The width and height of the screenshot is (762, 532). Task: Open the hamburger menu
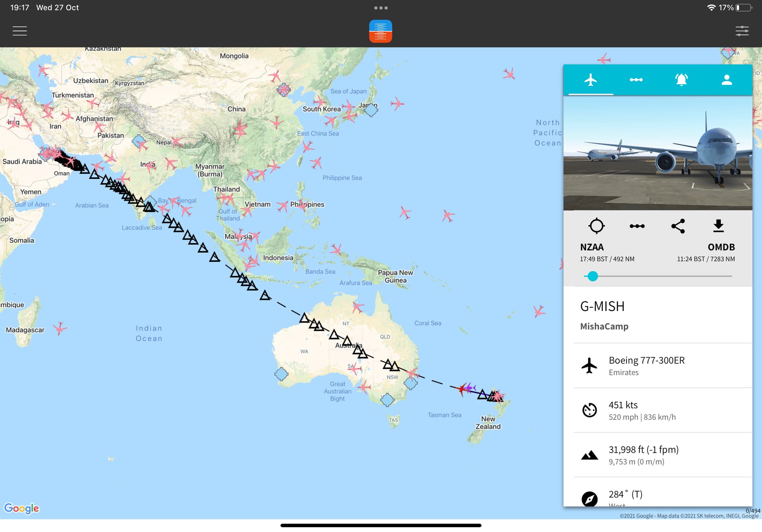[x=19, y=31]
